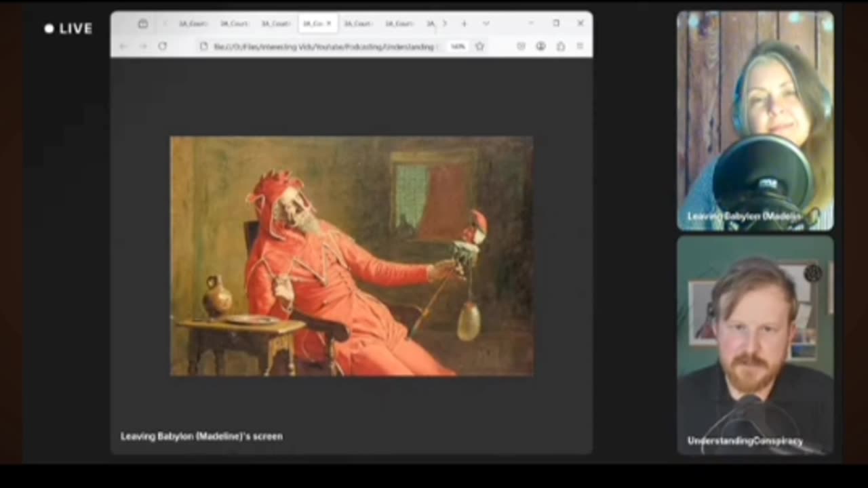This screenshot has width=868, height=488.
Task: Click the page info icon before the URL
Action: (x=203, y=46)
